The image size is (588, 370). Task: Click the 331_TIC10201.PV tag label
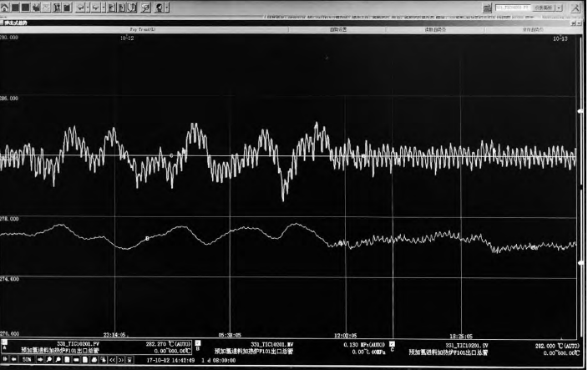[x=81, y=343]
